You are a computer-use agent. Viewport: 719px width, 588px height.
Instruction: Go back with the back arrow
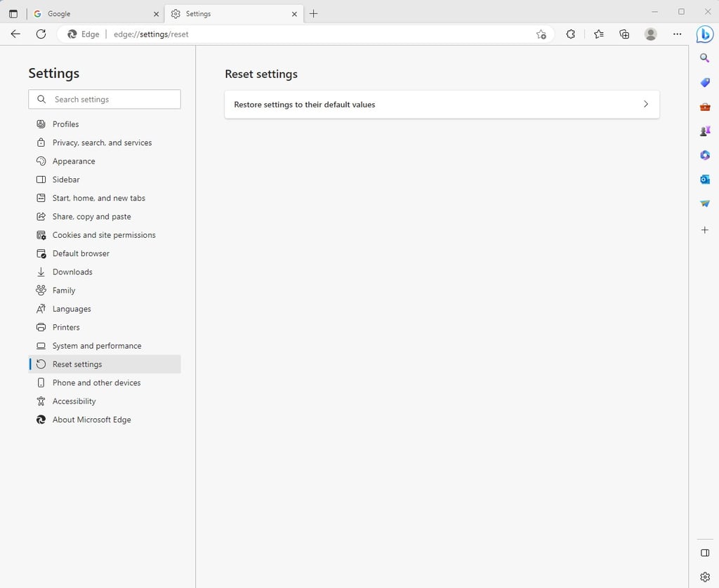[x=15, y=34]
